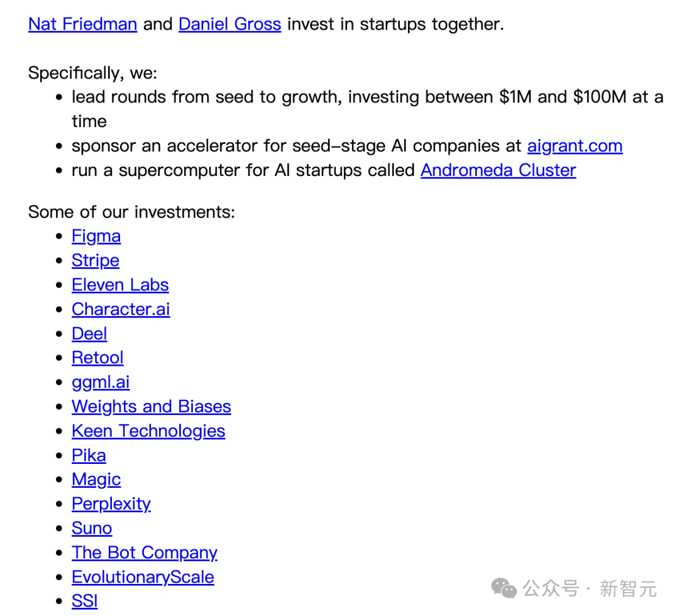Image resolution: width=679 pixels, height=616 pixels.
Task: Open the Figma investment link
Action: (96, 237)
